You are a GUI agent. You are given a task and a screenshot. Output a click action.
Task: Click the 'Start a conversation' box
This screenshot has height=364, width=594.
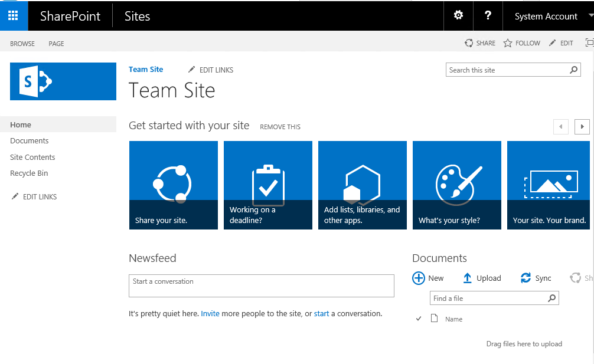coord(262,286)
